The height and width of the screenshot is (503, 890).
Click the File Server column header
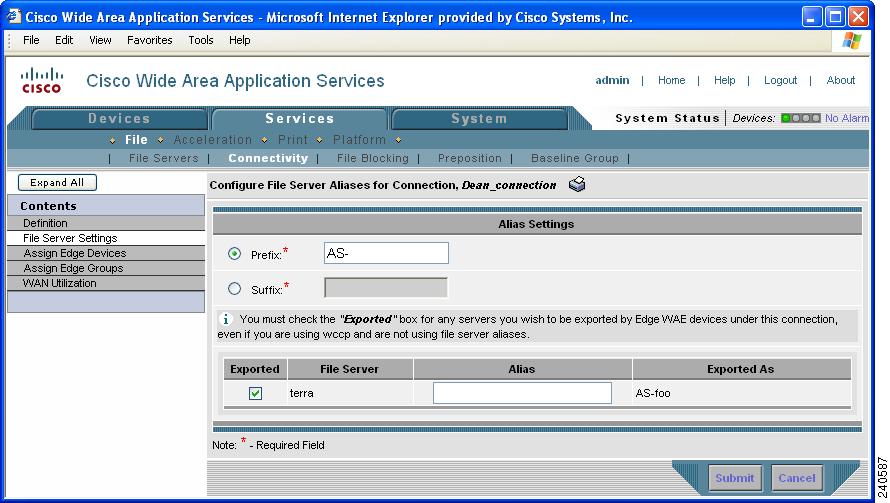click(350, 369)
